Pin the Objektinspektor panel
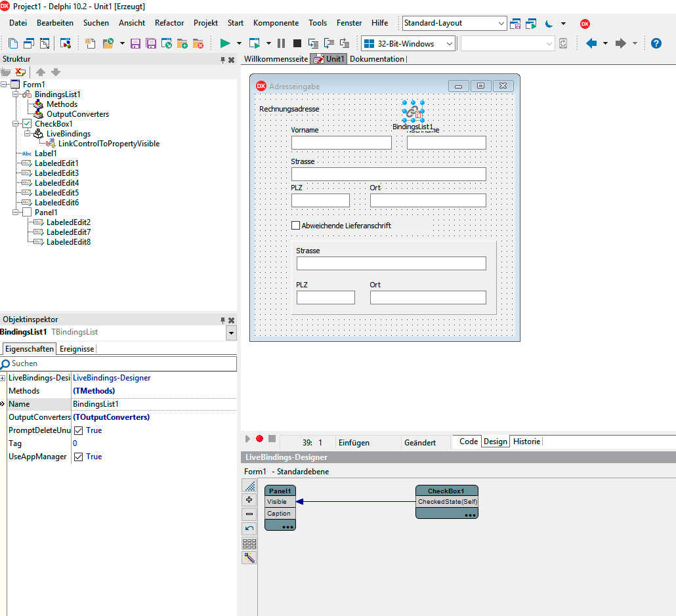 point(222,320)
